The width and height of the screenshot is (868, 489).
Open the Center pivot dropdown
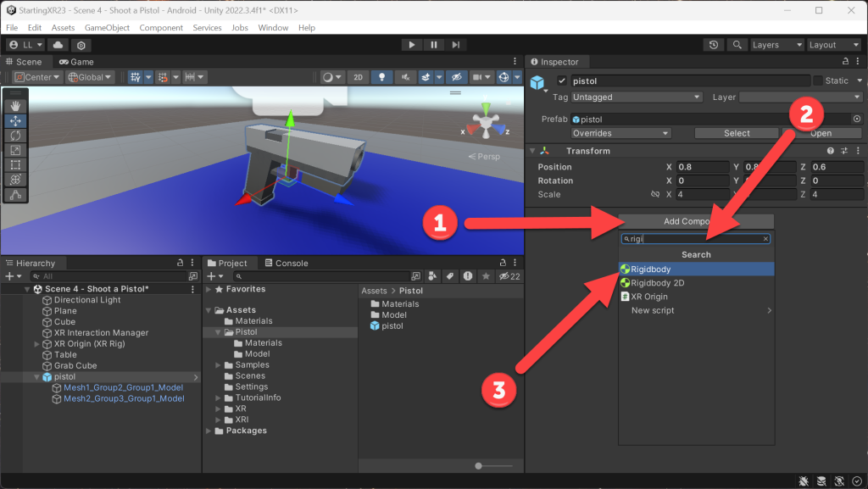tap(36, 77)
